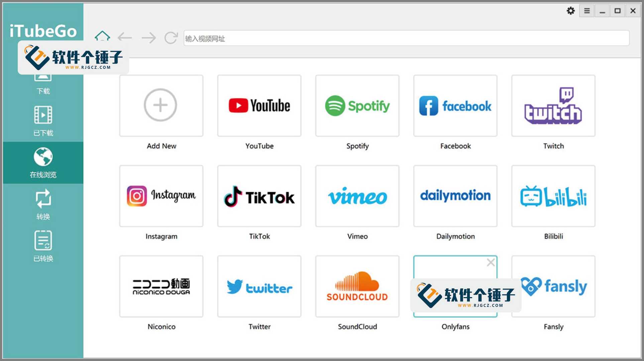Open the 转换 (Convert) sidebar tab

(43, 205)
